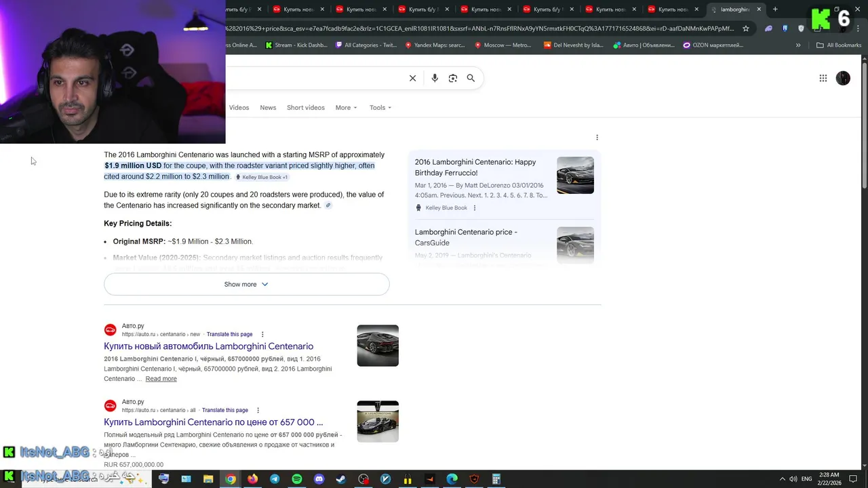
Task: Open a new Chrome tab
Action: pyautogui.click(x=775, y=9)
